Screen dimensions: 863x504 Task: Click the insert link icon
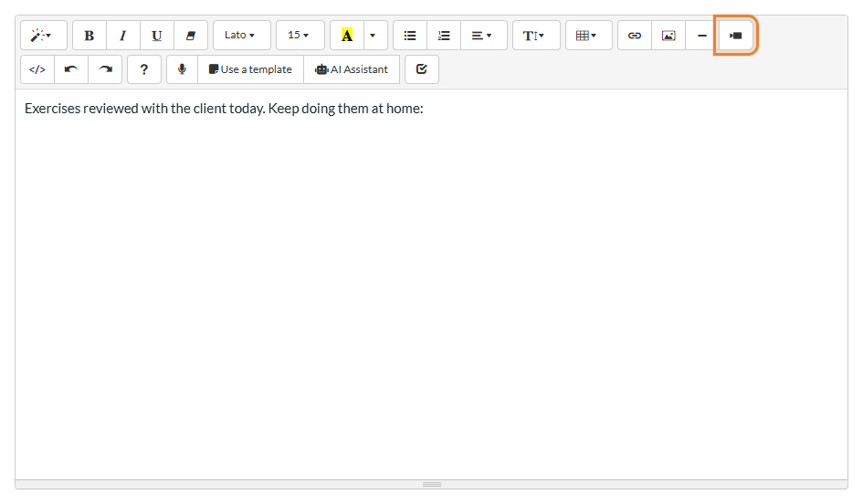(x=635, y=36)
